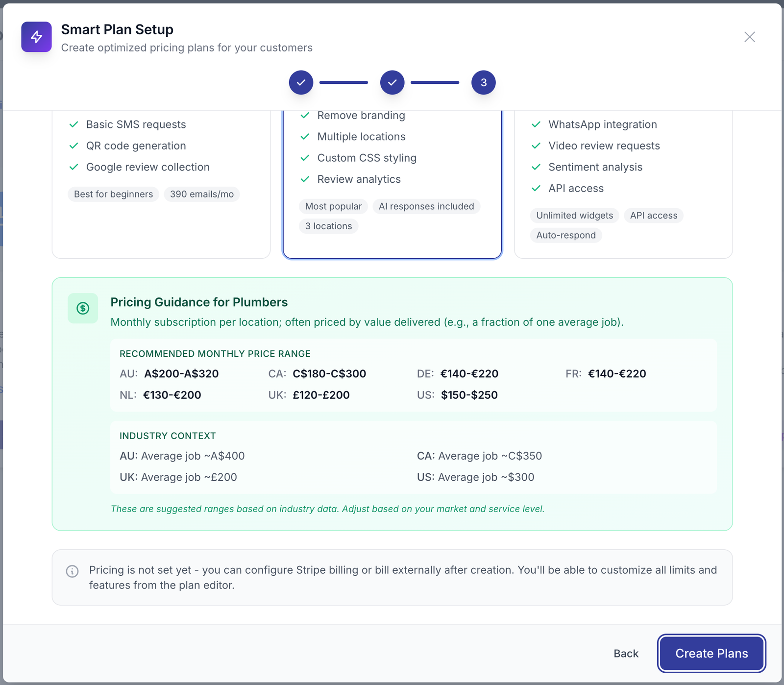Image resolution: width=784 pixels, height=685 pixels.
Task: Click the Create Plans button
Action: [711, 653]
